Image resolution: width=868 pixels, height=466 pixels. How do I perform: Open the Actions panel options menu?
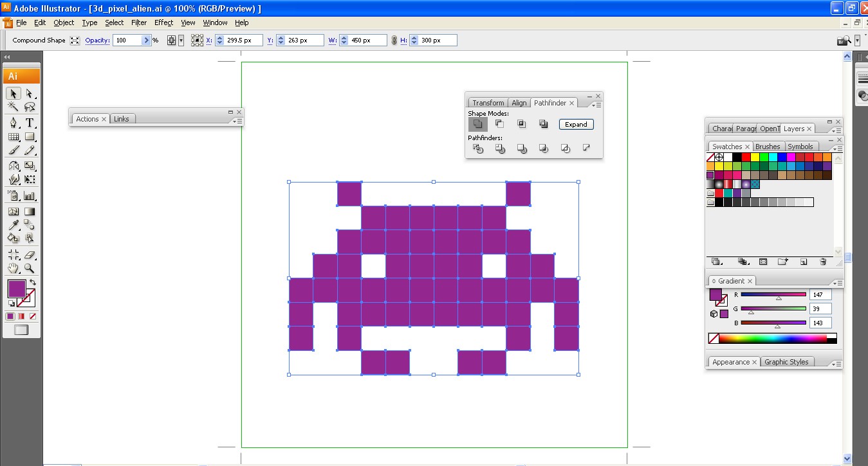237,121
